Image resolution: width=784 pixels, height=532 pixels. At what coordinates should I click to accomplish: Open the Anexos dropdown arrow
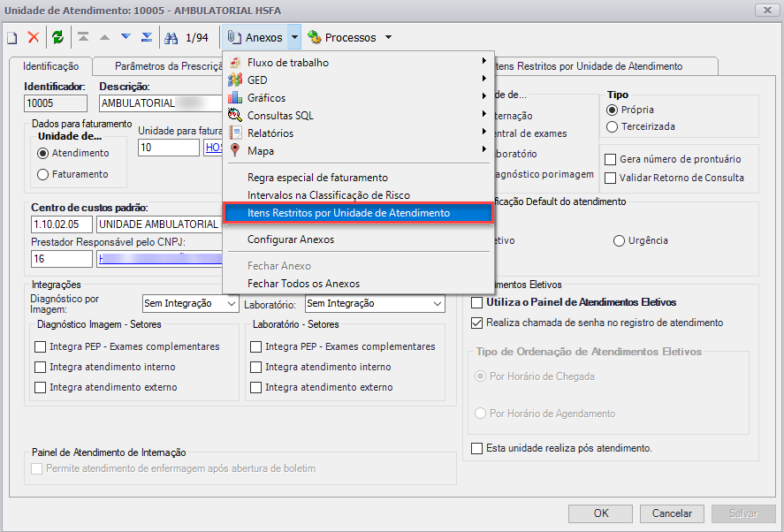(295, 37)
